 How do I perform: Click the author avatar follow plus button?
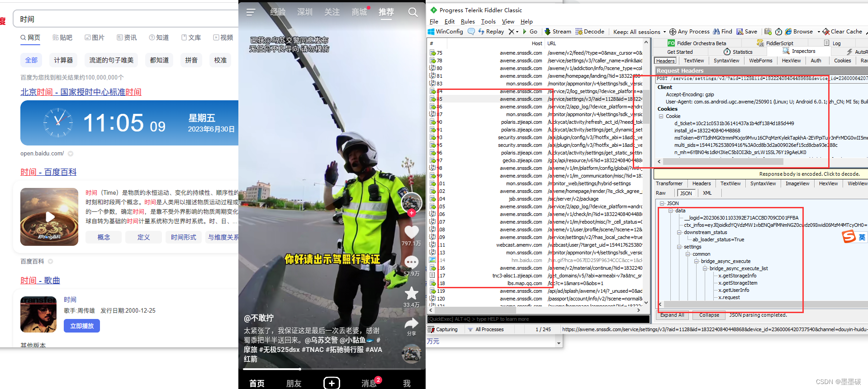(x=411, y=212)
